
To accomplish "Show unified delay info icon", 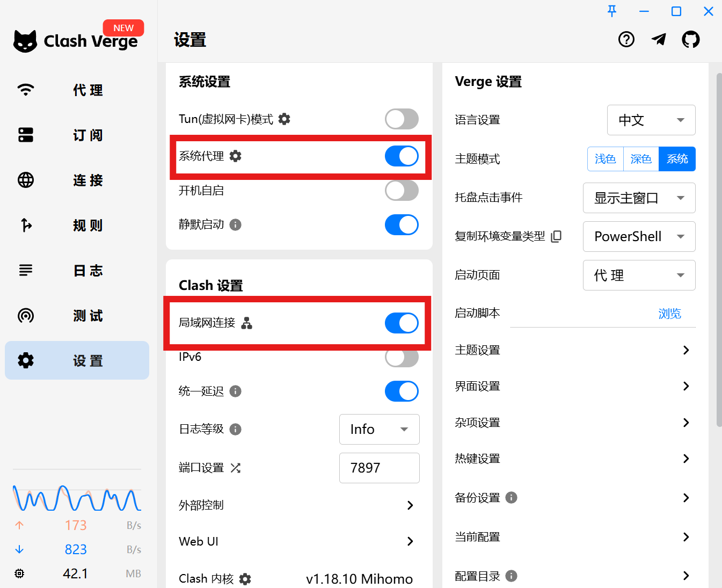I will [x=235, y=391].
